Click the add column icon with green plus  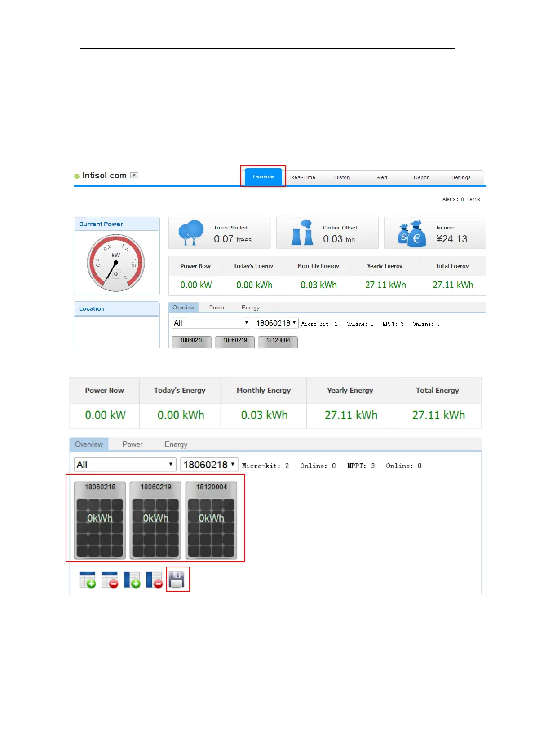[132, 580]
